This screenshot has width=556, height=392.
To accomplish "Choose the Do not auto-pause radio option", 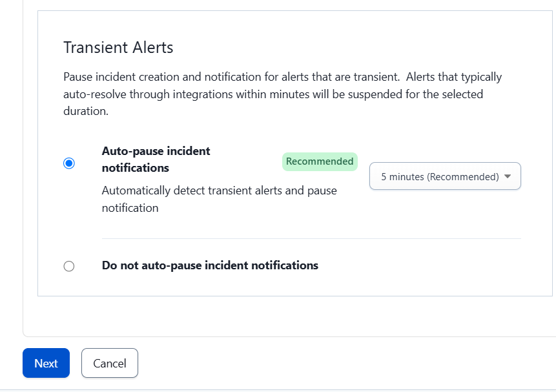I will (69, 266).
